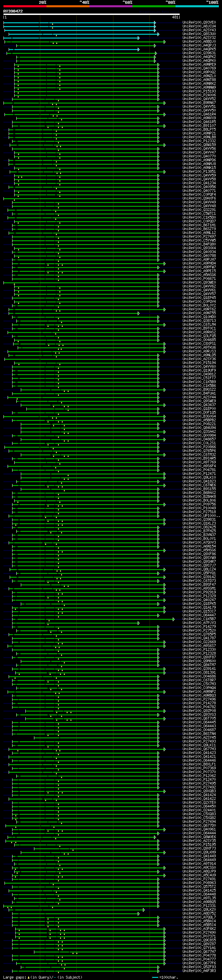Select hit label UniRef100_B4FUA1
This screenshot has height=980, width=222.
click(x=199, y=394)
